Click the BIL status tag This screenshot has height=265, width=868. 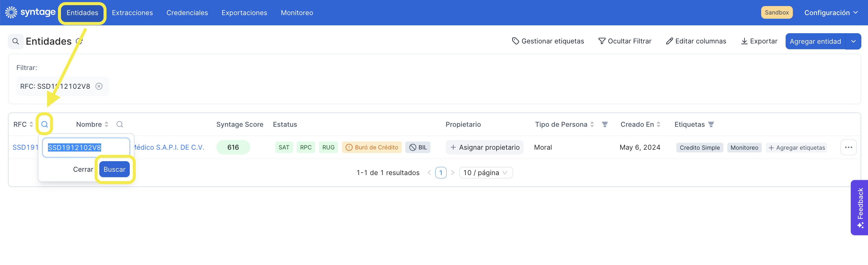point(418,147)
